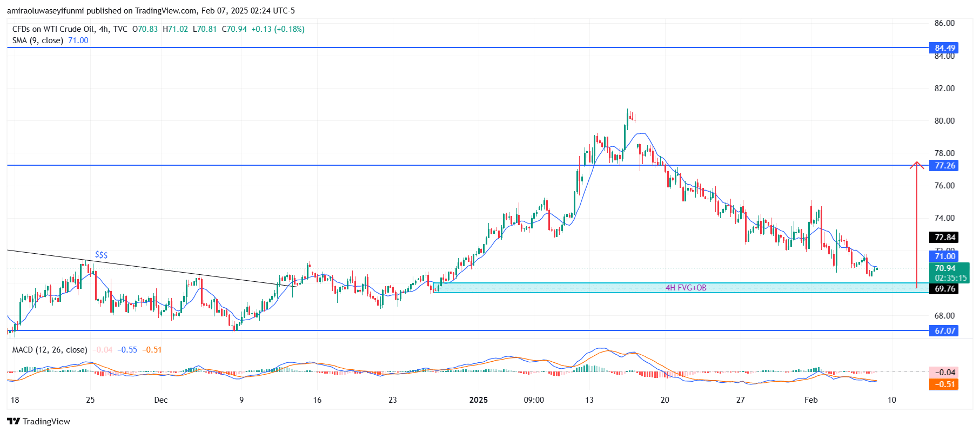Screen dimensions: 980x433
Task: Click the 80.00 price axis label
Action: [x=945, y=121]
